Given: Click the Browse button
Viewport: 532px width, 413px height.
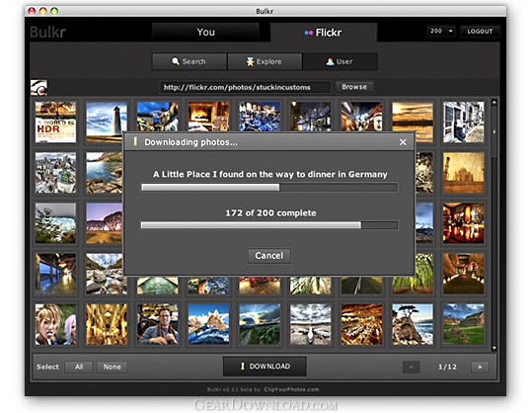Looking at the screenshot, I should point(354,87).
